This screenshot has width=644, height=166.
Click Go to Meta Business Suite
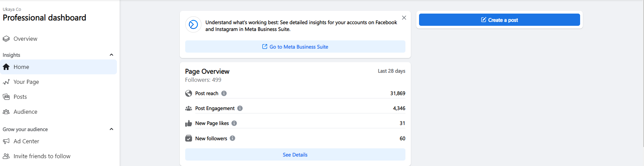pyautogui.click(x=295, y=47)
